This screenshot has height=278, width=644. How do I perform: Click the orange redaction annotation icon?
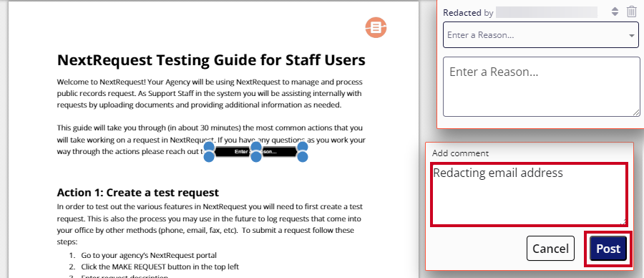point(376,27)
